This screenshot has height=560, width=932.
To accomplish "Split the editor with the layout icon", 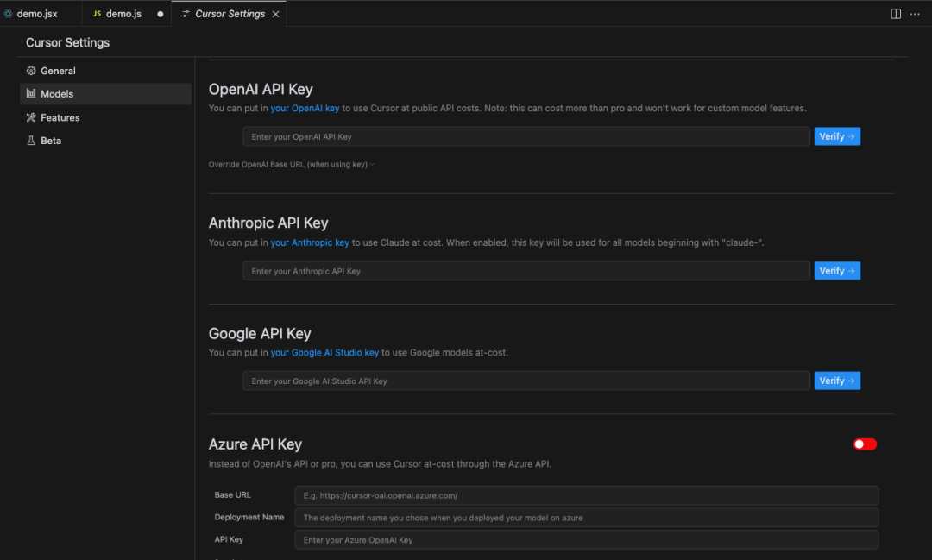I will click(x=896, y=14).
